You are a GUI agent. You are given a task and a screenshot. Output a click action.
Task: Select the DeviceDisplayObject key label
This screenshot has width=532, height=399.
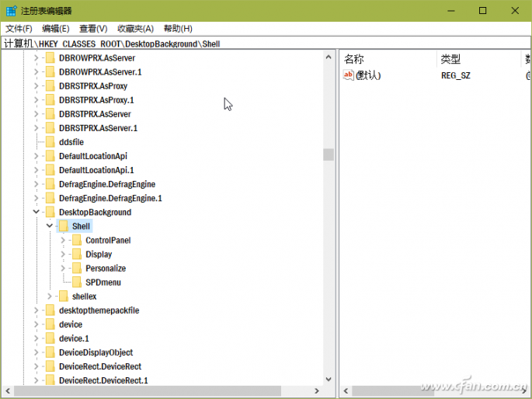[96, 352]
